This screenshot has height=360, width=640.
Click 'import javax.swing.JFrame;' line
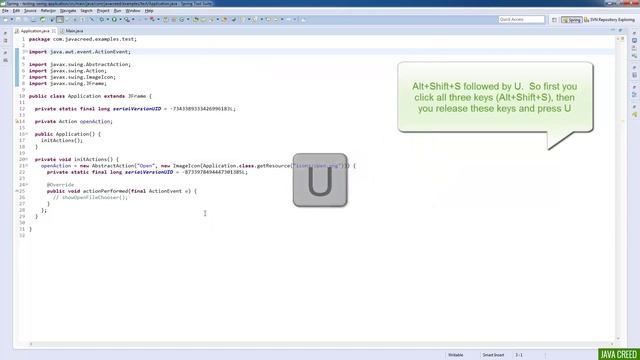click(x=68, y=83)
